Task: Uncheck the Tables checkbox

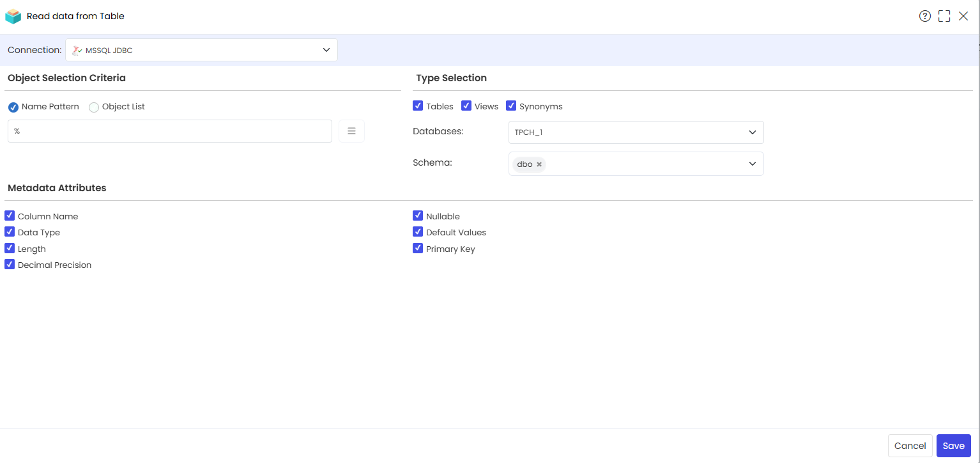Action: pyautogui.click(x=418, y=106)
